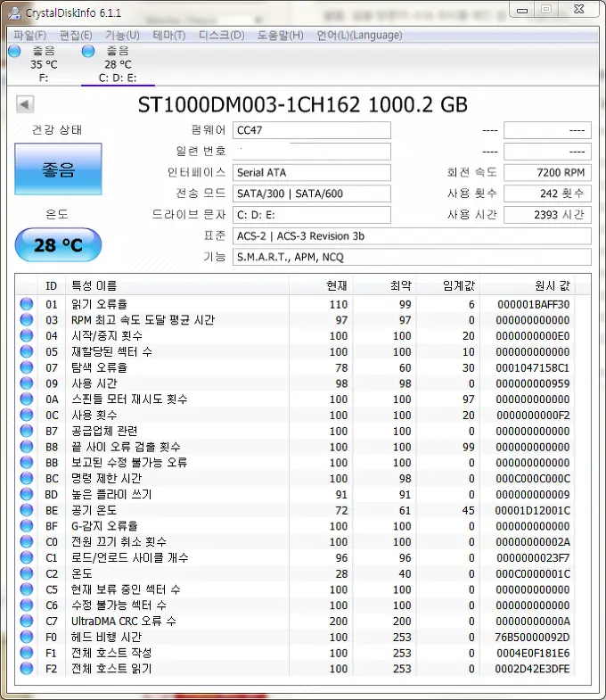Viewport: 606px width, 700px height.
Task: Click the 28 °C temperature button
Action: tap(58, 244)
